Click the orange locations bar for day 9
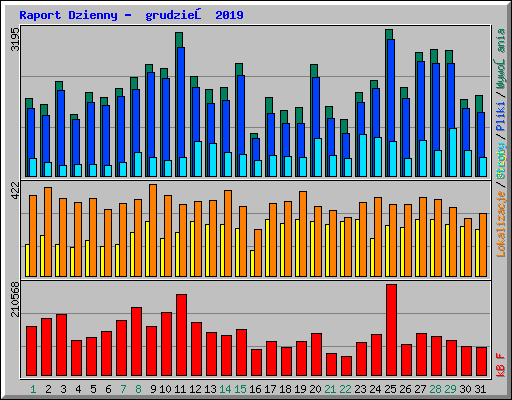The height and width of the screenshot is (400, 512). click(x=153, y=230)
